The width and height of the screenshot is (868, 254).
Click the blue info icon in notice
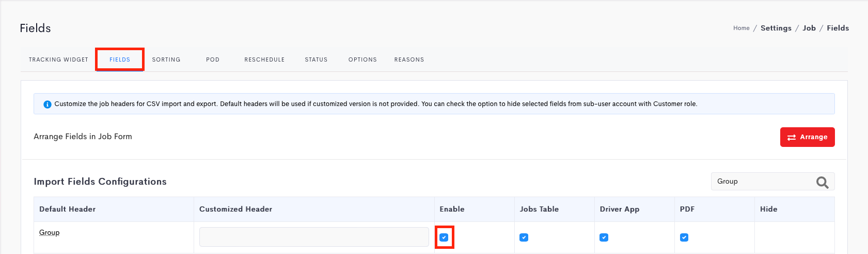coord(48,104)
